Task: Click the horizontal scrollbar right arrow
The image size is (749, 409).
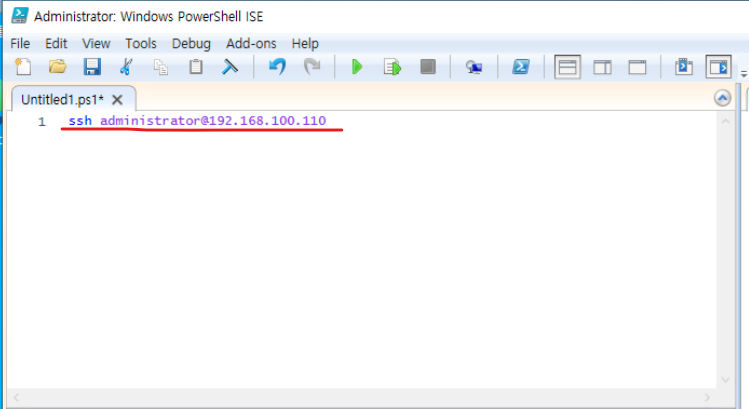Action: (707, 397)
